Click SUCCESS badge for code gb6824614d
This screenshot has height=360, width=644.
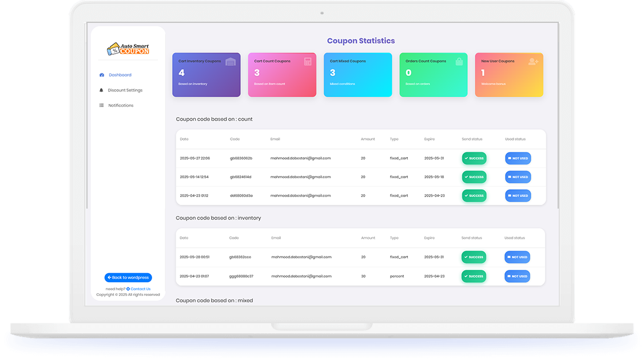[x=474, y=177]
